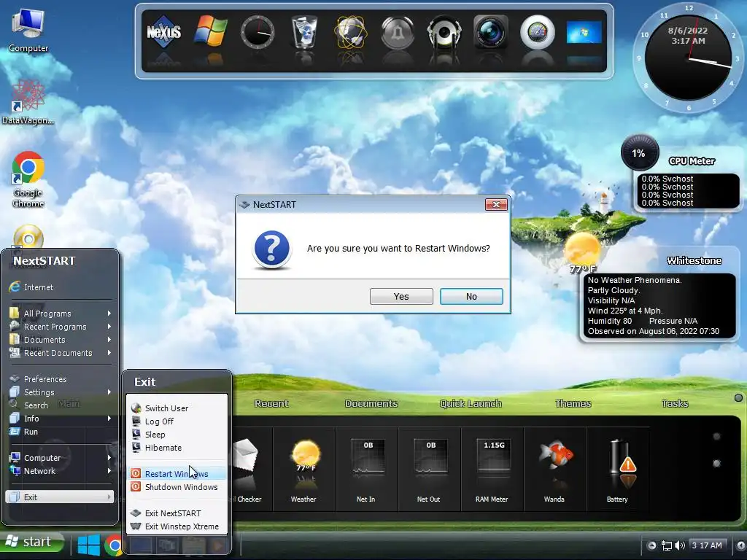Open the DataWagon desktop shortcut

(28, 102)
